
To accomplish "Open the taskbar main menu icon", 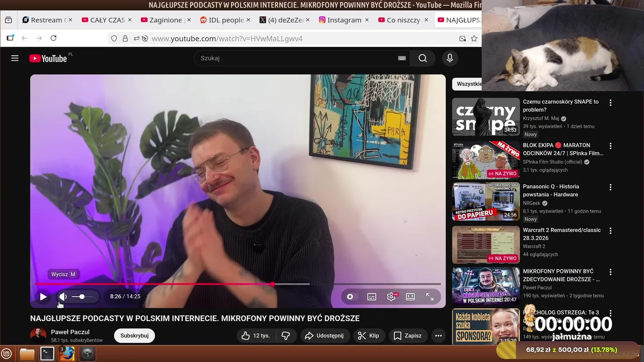I will coord(7,354).
